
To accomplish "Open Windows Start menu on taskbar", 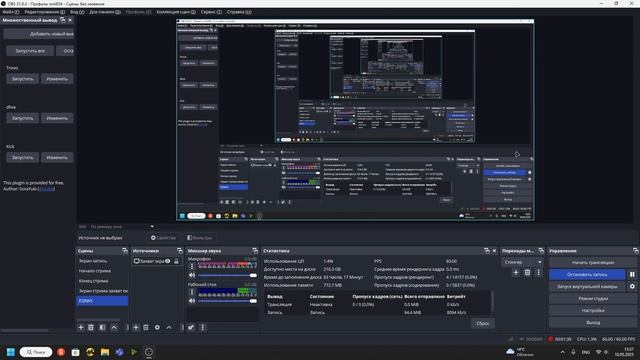I will coord(11,352).
